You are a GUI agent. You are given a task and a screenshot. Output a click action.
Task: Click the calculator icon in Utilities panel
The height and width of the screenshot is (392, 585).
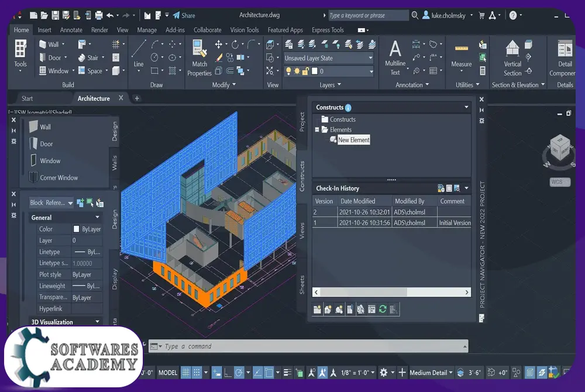483,71
